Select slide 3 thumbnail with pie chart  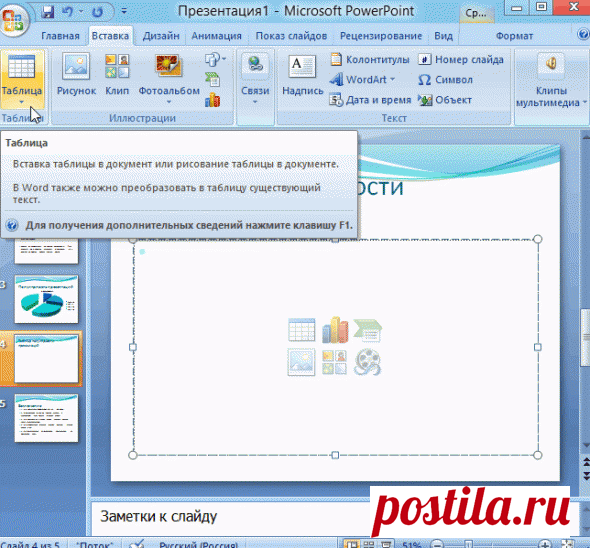tap(46, 299)
